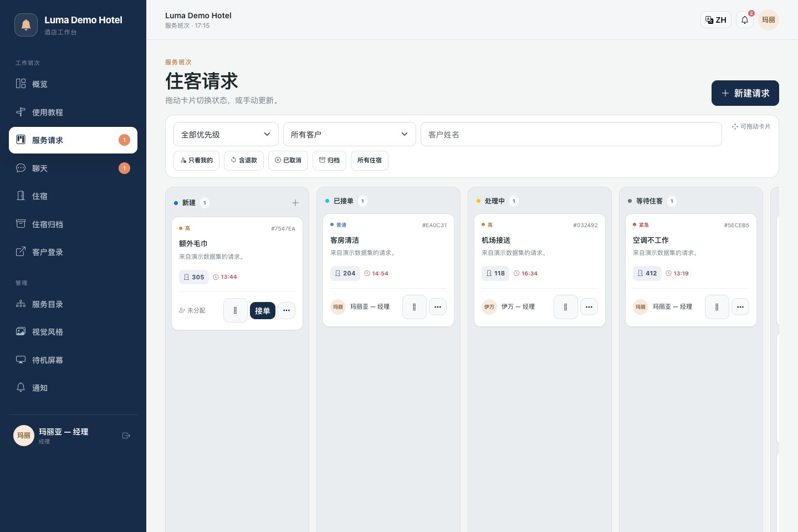Viewport: 798px width, 532px height.
Task: Open 待机屏幕 in the sidebar
Action: pyautogui.click(x=73, y=360)
